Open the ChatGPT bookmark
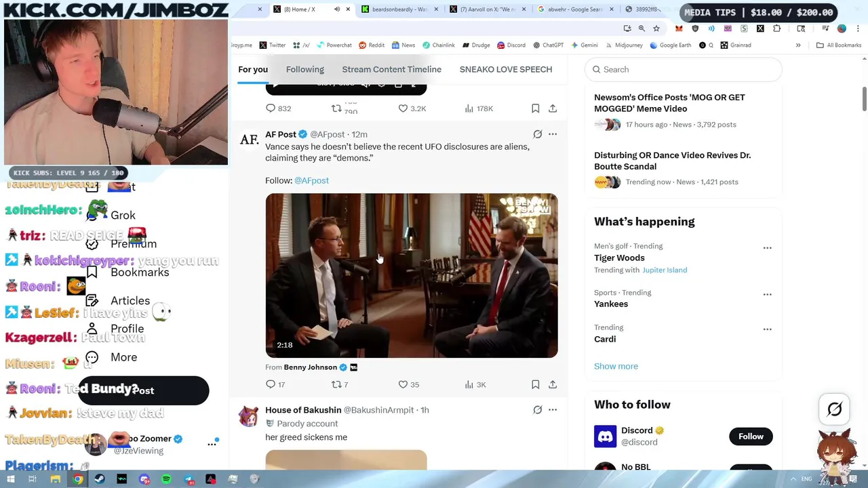 (548, 45)
